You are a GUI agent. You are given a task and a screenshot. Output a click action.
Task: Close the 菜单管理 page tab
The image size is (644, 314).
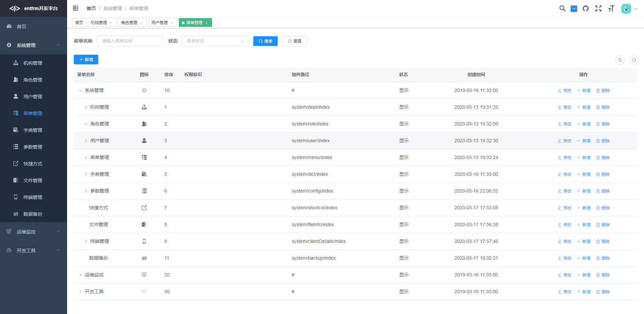pos(206,23)
